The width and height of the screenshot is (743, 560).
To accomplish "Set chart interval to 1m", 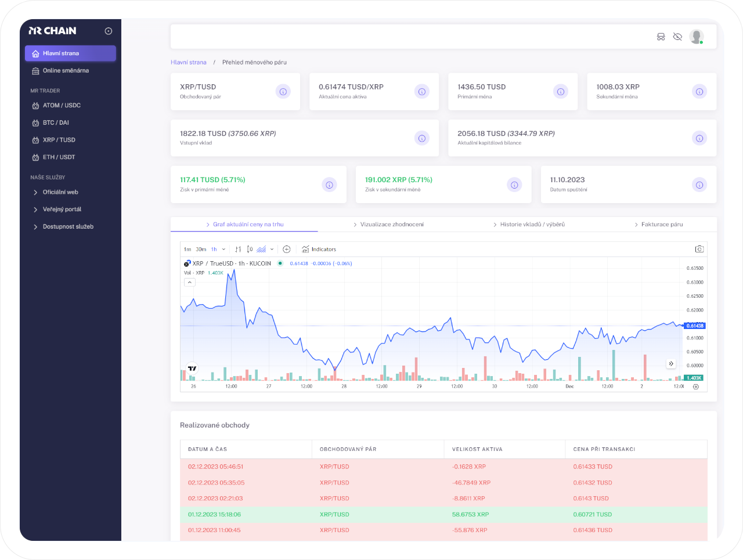I will click(187, 250).
